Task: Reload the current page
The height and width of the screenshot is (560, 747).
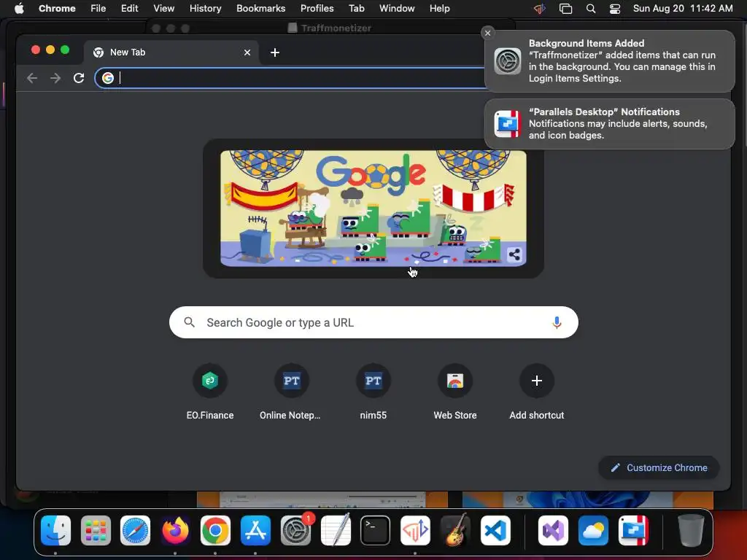Action: coord(79,77)
